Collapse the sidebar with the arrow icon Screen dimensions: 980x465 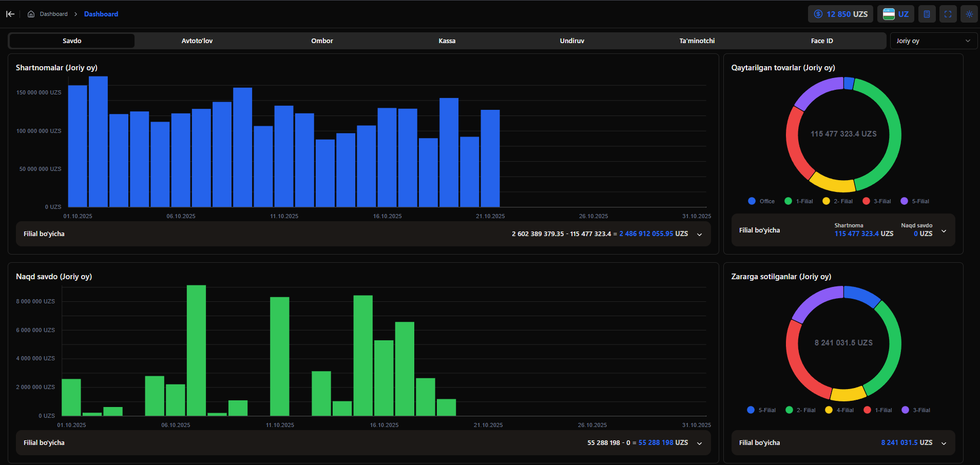pyautogui.click(x=10, y=14)
